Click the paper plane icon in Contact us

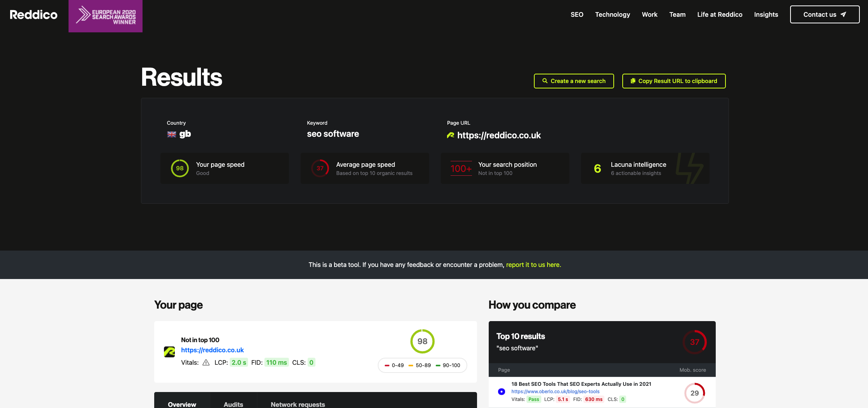click(x=843, y=14)
